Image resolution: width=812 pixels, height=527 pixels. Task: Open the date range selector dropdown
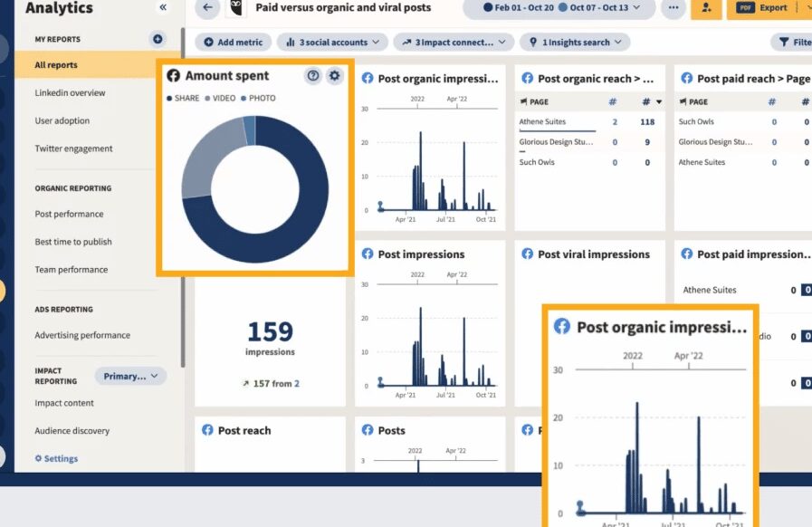(559, 8)
